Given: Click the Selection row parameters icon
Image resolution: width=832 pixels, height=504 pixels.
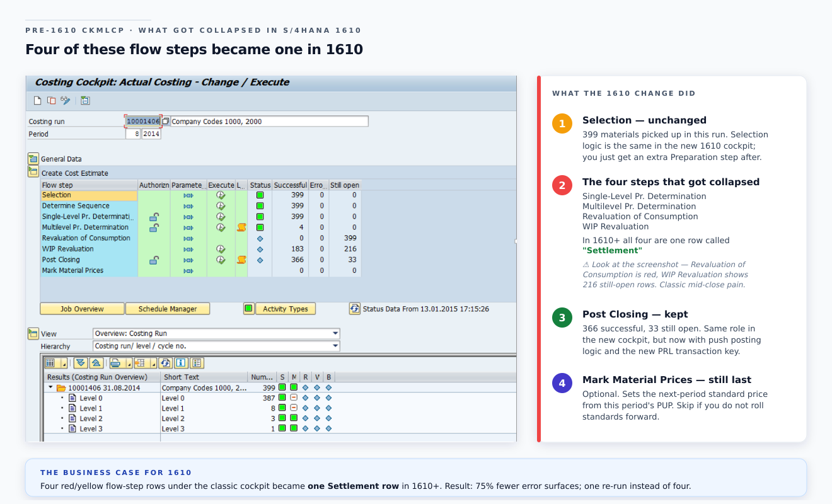Looking at the screenshot, I should 188,195.
